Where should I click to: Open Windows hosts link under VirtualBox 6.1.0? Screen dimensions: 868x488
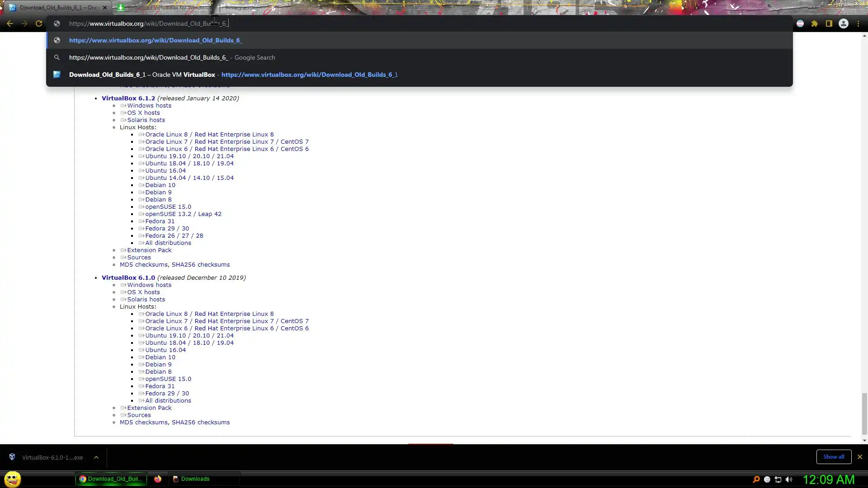(149, 285)
